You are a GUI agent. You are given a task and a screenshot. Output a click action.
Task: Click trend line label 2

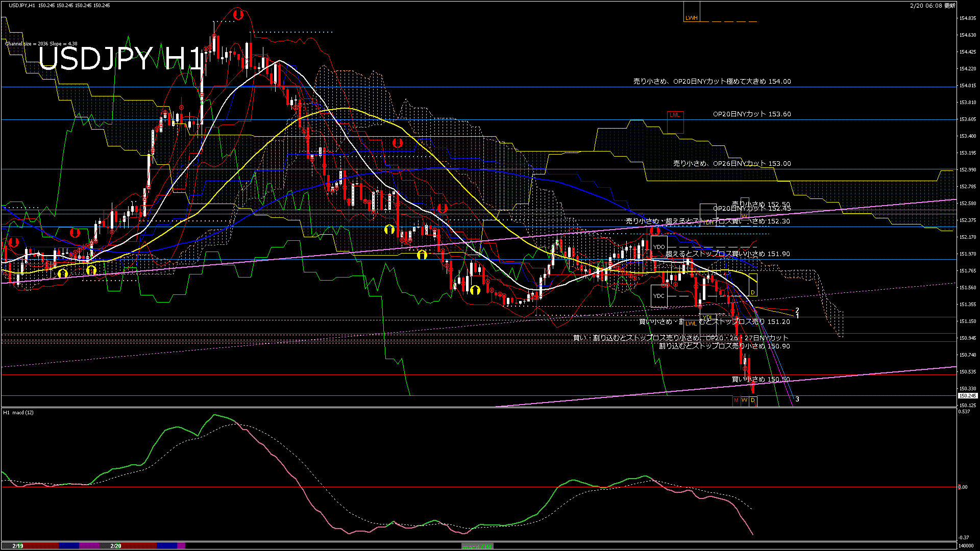(x=797, y=310)
